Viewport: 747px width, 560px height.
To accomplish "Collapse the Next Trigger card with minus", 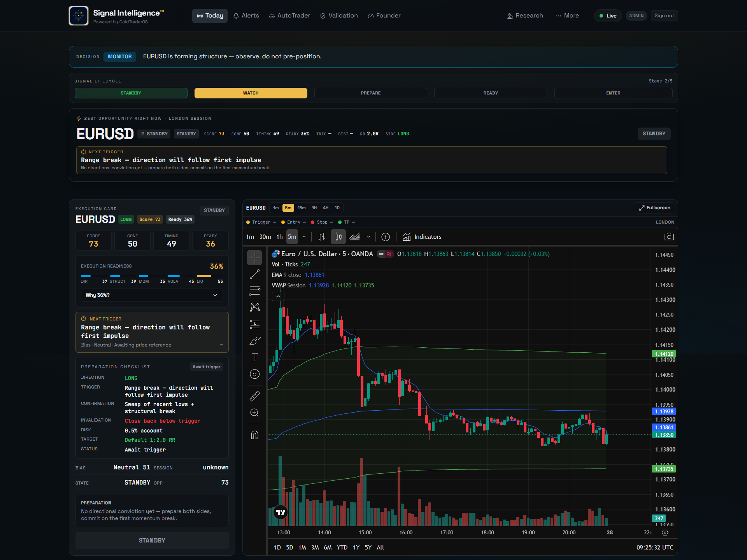I will pyautogui.click(x=222, y=345).
